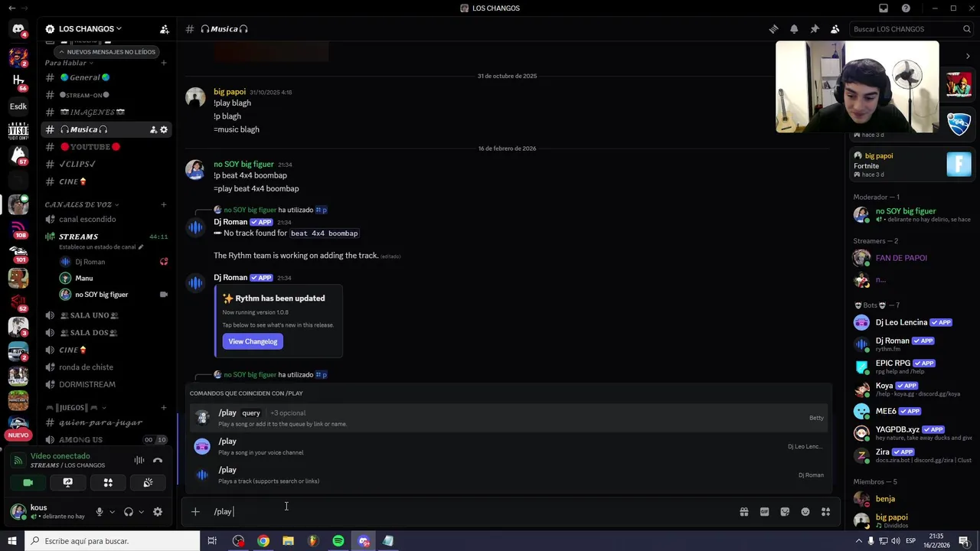The image size is (980, 551).
Task: Toggle the member list icon in header
Action: pos(835,29)
